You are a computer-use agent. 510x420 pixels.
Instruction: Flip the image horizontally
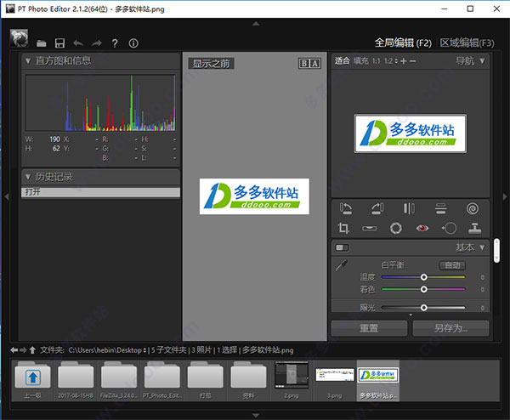click(409, 208)
